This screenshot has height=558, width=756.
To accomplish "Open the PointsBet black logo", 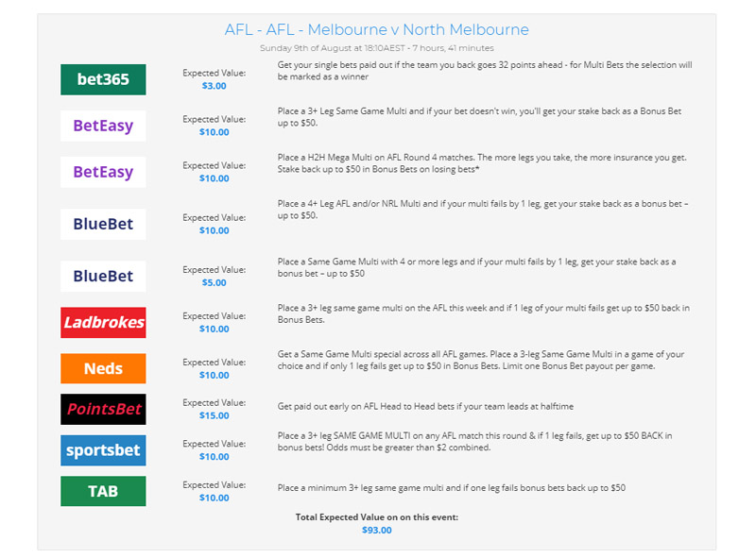I will (x=103, y=409).
